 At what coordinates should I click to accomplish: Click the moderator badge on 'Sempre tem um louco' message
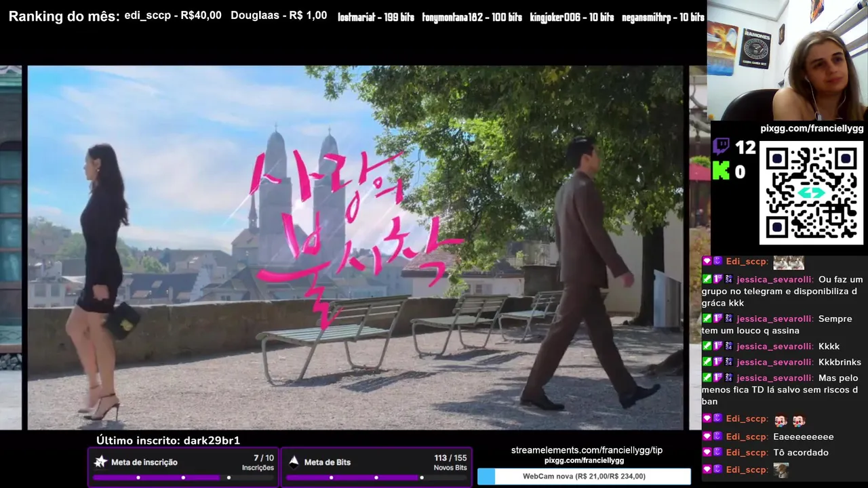tap(707, 319)
